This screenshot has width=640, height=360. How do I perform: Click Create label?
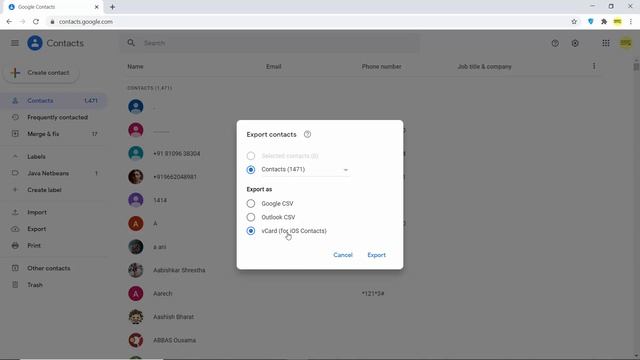point(54,190)
